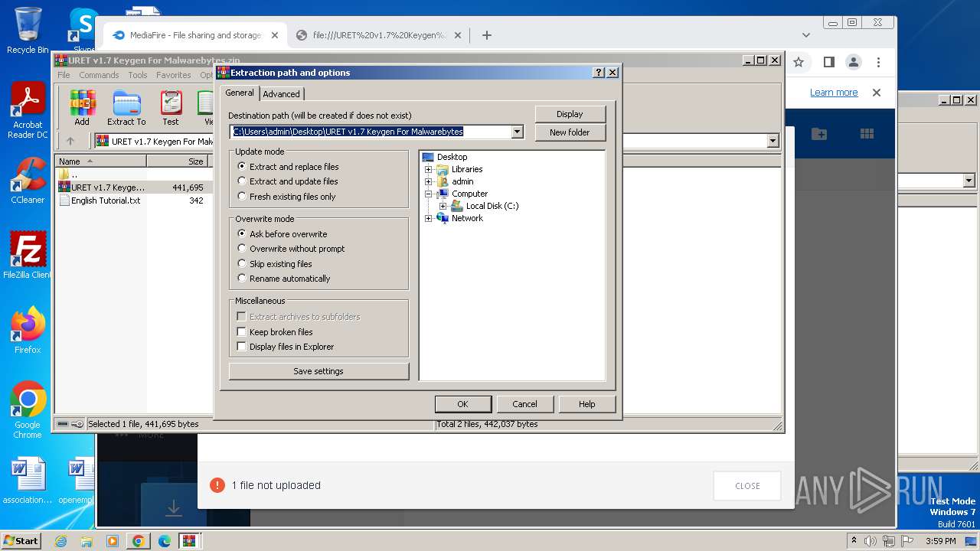Click the WinRAR icon in taskbar
This screenshot has height=551, width=980.
coord(188,541)
